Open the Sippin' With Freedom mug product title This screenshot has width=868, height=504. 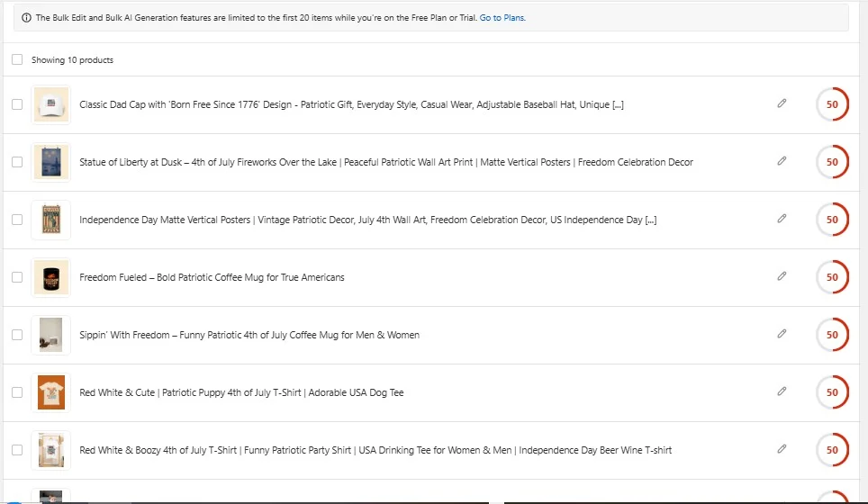249,335
